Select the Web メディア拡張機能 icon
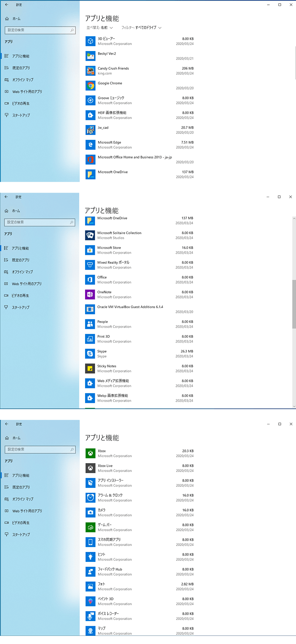The width and height of the screenshot is (296, 644). [90, 383]
